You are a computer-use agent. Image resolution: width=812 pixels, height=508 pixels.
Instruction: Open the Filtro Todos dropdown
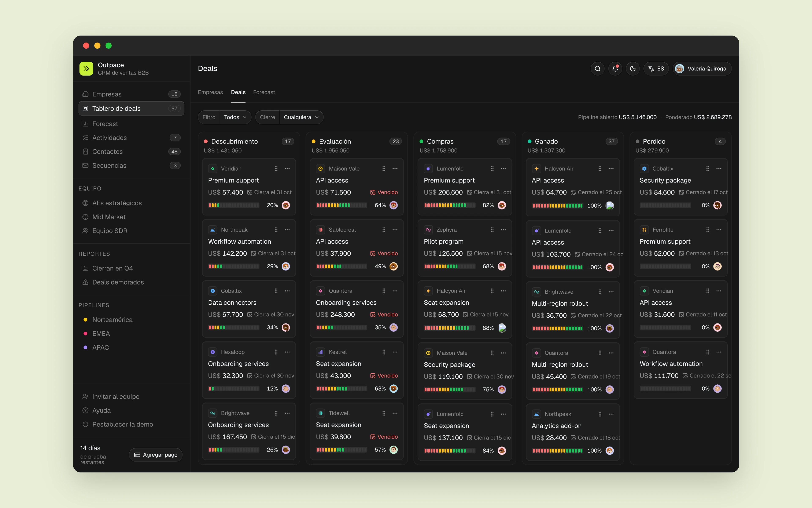(235, 117)
